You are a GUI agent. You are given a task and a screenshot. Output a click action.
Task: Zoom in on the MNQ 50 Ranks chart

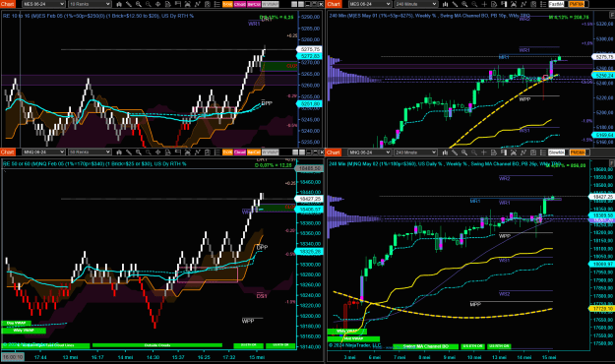(x=139, y=152)
